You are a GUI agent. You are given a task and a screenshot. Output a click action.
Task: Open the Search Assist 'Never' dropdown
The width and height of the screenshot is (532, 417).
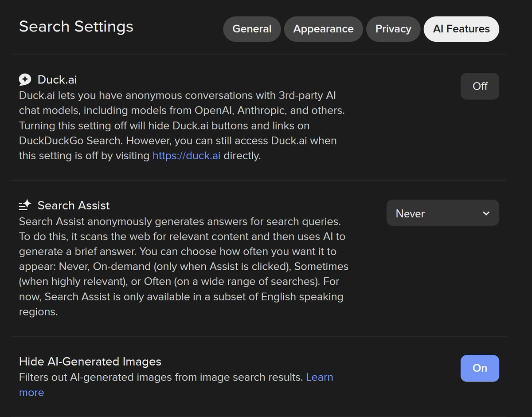pyautogui.click(x=442, y=213)
